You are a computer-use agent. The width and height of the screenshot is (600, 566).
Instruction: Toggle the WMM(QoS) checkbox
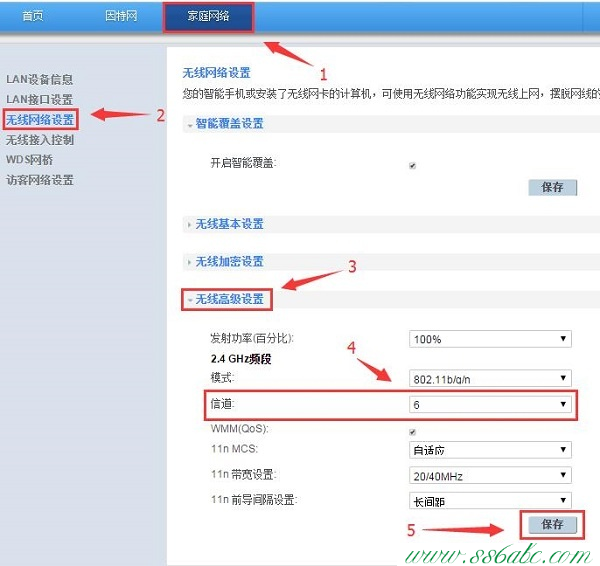412,432
